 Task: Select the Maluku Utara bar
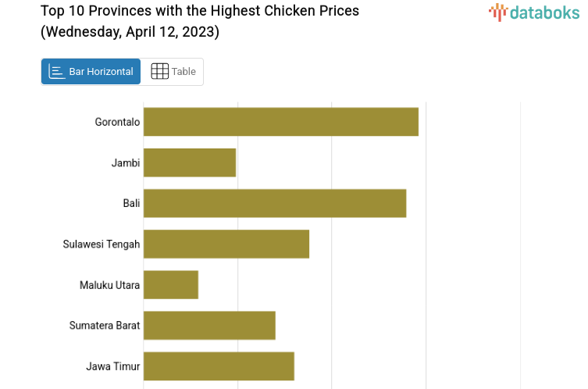(171, 284)
